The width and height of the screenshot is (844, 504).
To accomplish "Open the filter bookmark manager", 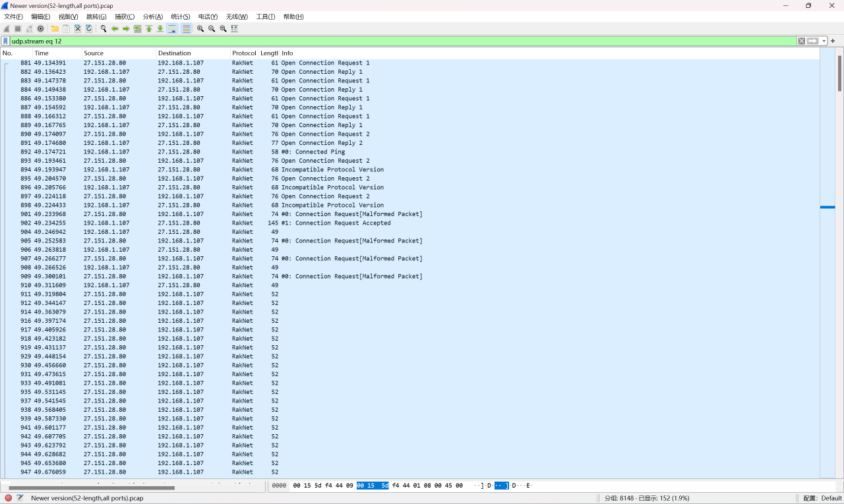I will (5, 41).
